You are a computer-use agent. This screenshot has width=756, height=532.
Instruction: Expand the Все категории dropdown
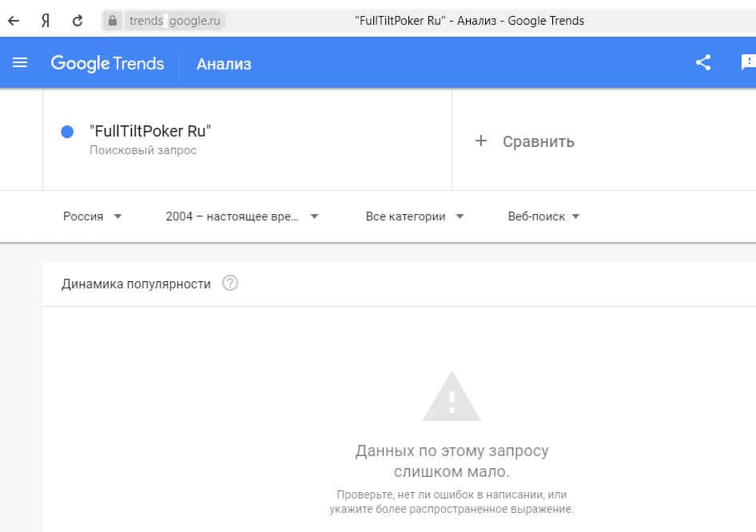(414, 216)
